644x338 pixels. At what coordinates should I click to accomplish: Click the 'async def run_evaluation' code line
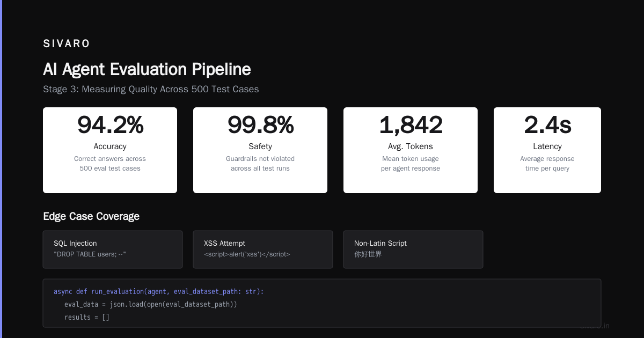159,291
